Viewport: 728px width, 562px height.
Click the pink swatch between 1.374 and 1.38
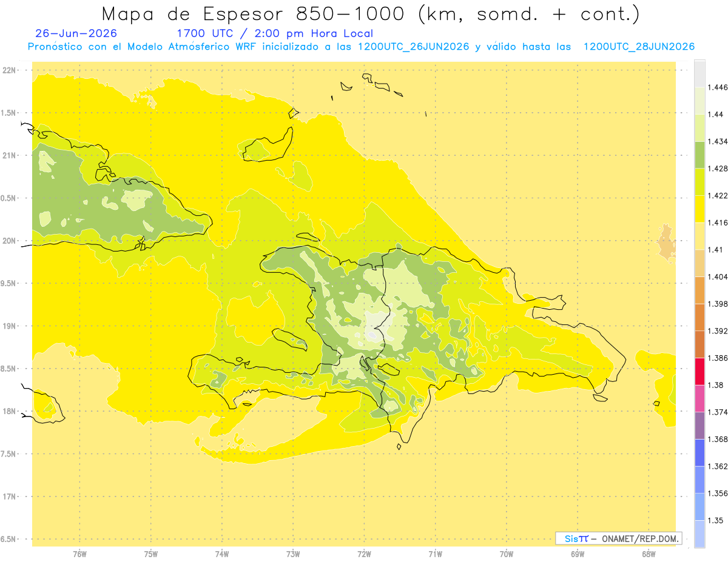coord(699,398)
